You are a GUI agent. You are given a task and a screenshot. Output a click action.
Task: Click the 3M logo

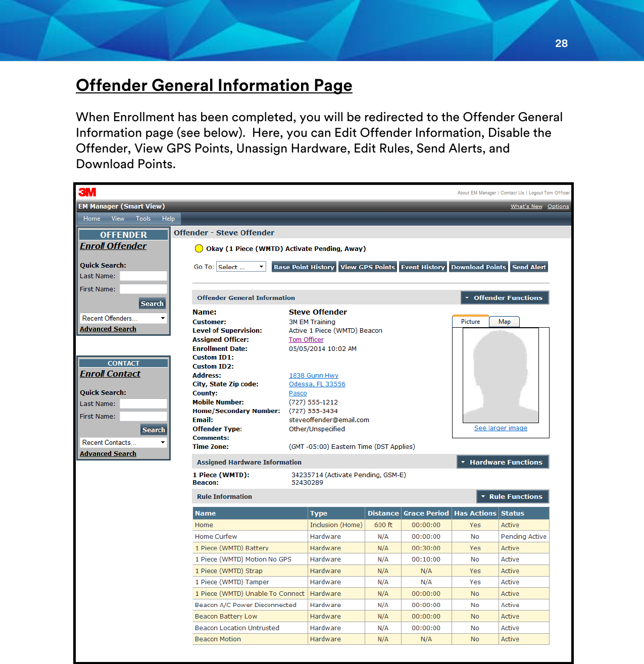(x=87, y=192)
